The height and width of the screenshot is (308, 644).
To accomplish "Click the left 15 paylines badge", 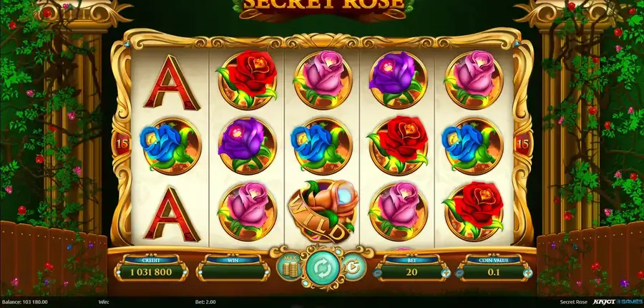I will tap(122, 143).
